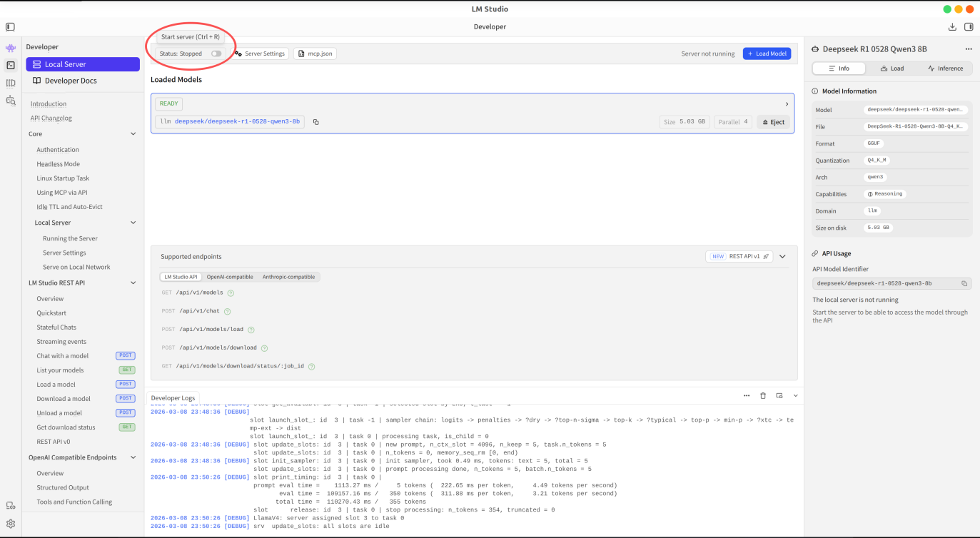Toggle the server Status switch on

pyautogui.click(x=216, y=54)
